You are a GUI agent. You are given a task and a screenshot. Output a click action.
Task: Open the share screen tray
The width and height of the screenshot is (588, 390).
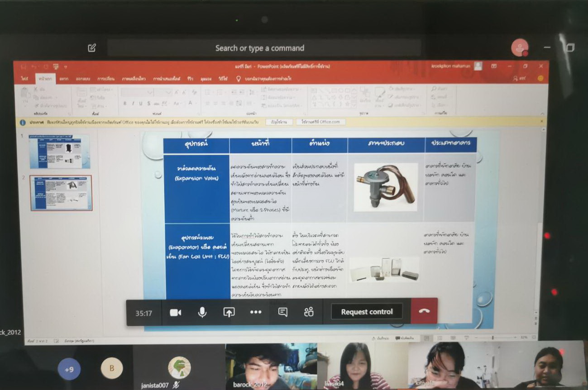229,312
